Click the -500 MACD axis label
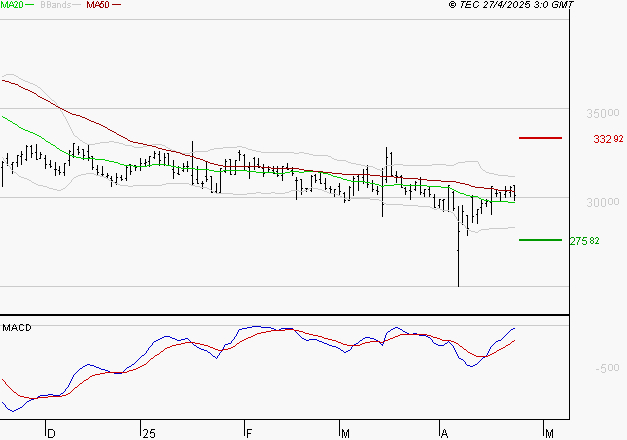The image size is (627, 440). coord(607,368)
